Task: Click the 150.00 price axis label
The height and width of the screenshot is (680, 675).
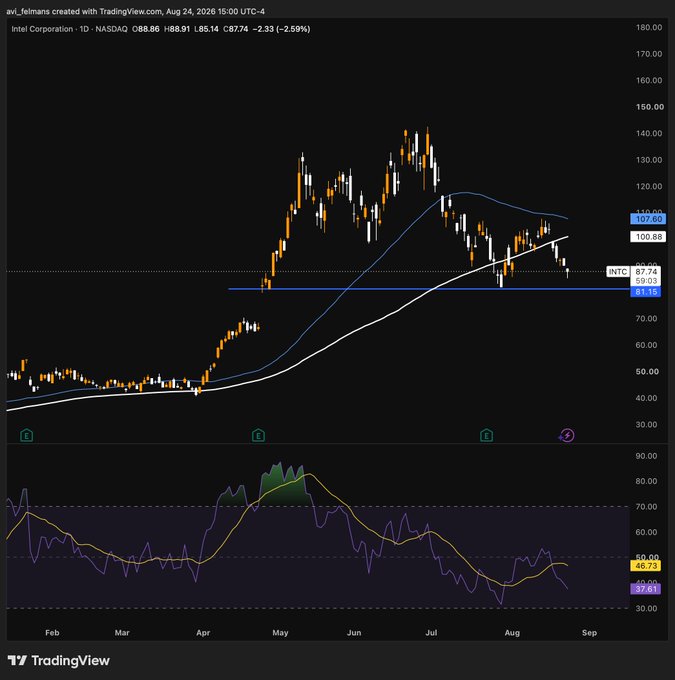Action: pyautogui.click(x=649, y=107)
